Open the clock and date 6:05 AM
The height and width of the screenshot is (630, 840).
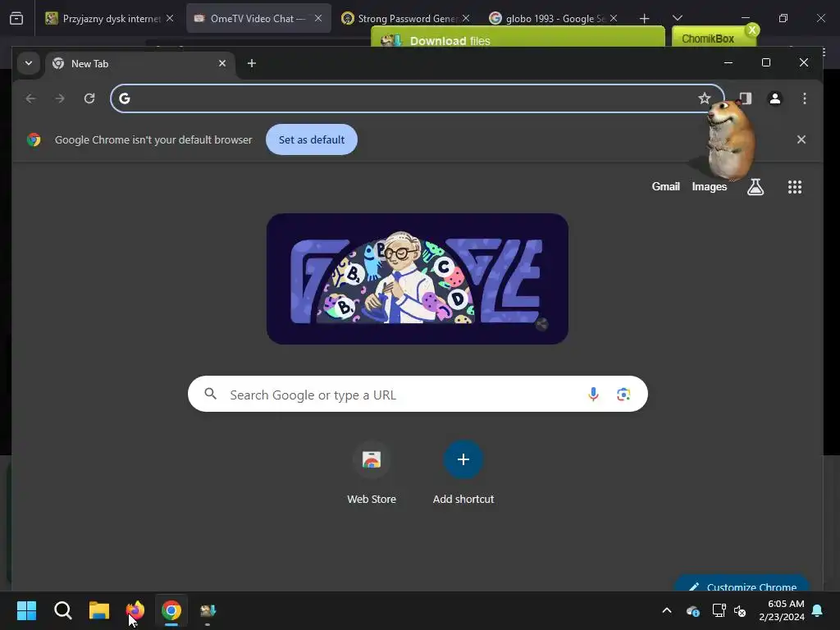(781, 610)
